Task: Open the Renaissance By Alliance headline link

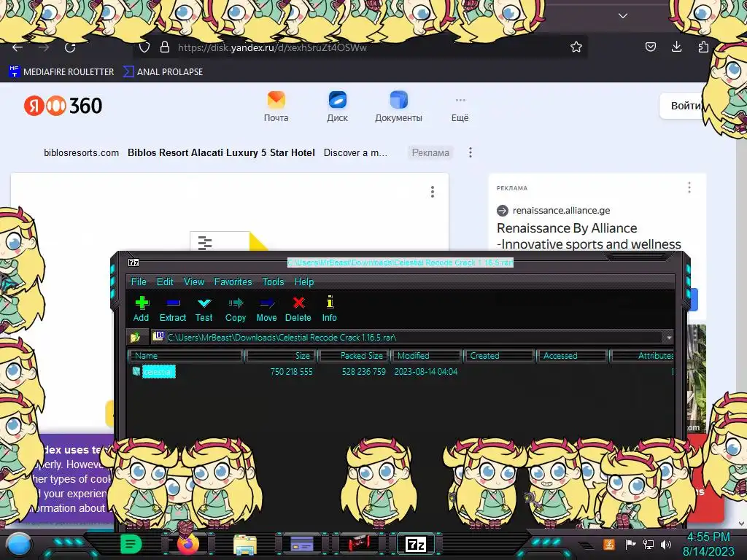Action: click(x=589, y=236)
